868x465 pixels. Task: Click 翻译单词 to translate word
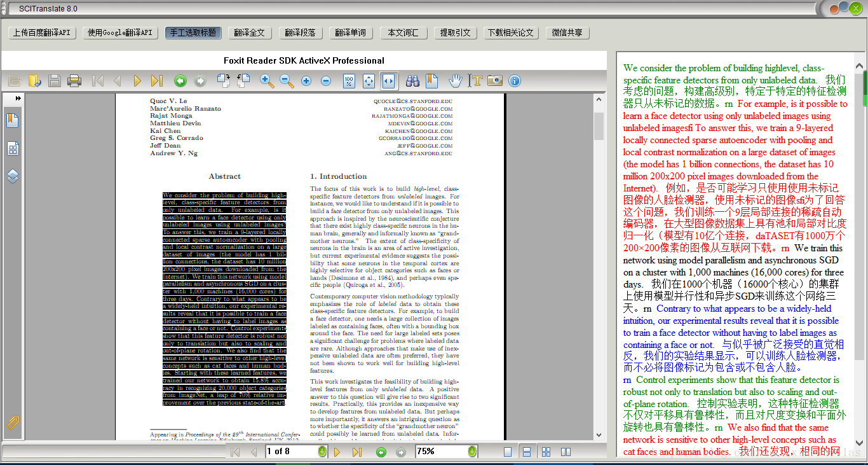tap(351, 32)
